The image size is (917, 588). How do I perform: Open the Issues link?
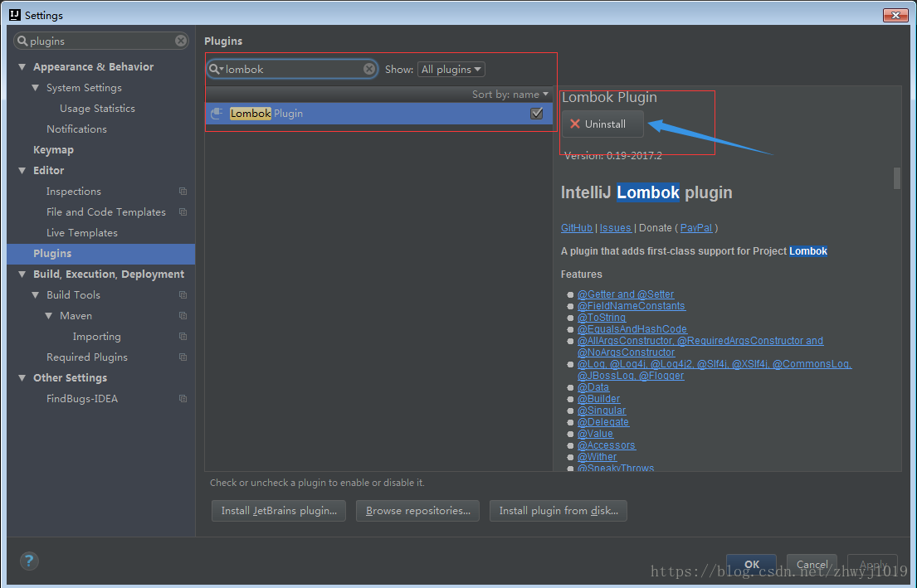(615, 228)
